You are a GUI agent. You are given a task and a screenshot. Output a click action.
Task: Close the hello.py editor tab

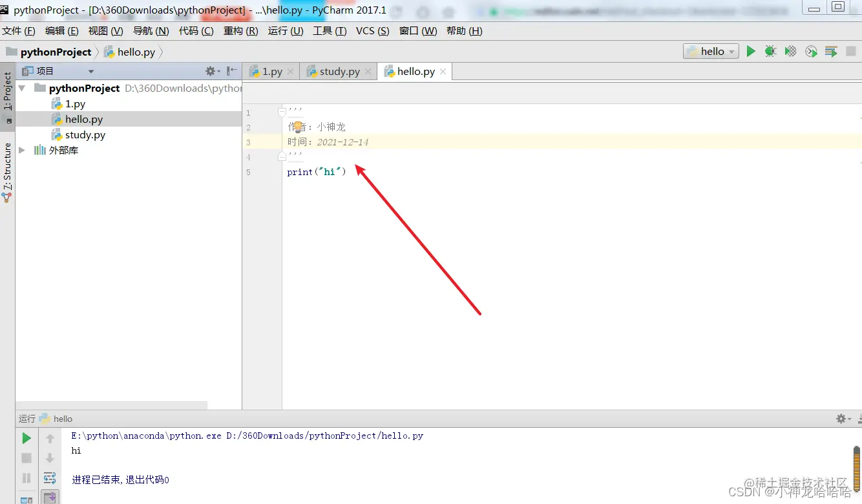(x=443, y=72)
